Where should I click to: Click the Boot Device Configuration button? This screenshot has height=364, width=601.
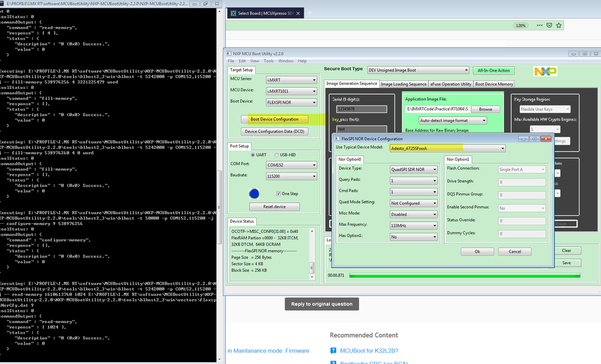tap(274, 119)
